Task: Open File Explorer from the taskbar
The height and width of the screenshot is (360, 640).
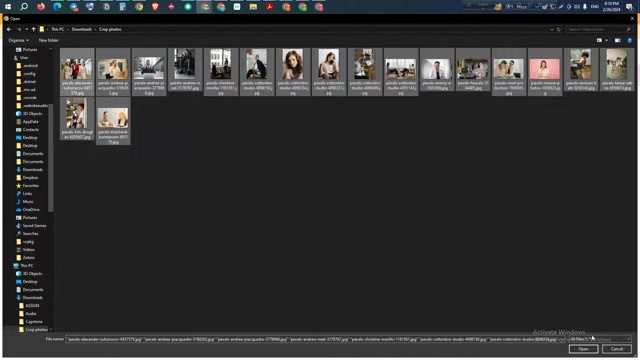Action: point(253,7)
